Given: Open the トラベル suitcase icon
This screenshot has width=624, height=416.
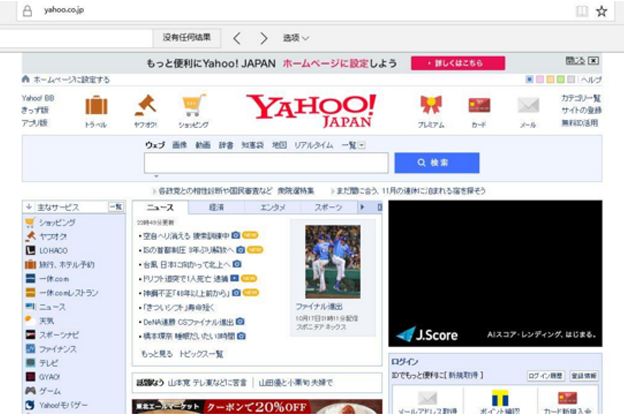Looking at the screenshot, I should tap(96, 105).
